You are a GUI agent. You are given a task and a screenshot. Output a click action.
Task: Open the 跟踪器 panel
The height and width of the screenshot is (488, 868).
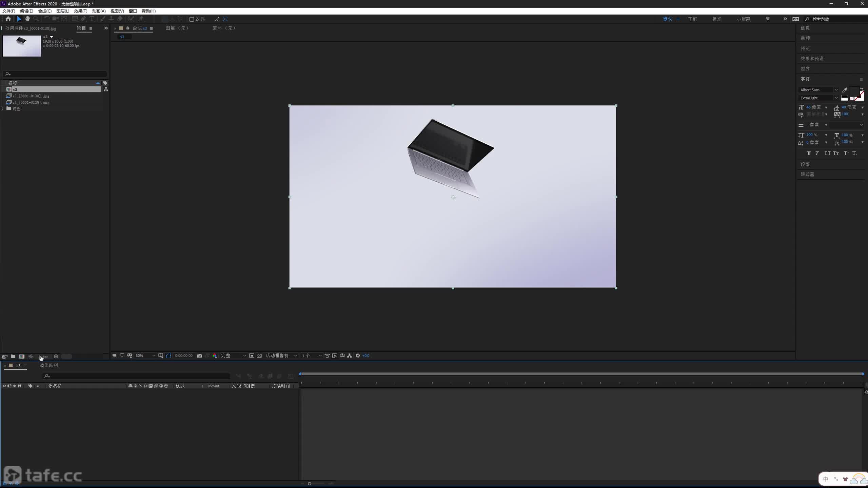(807, 175)
